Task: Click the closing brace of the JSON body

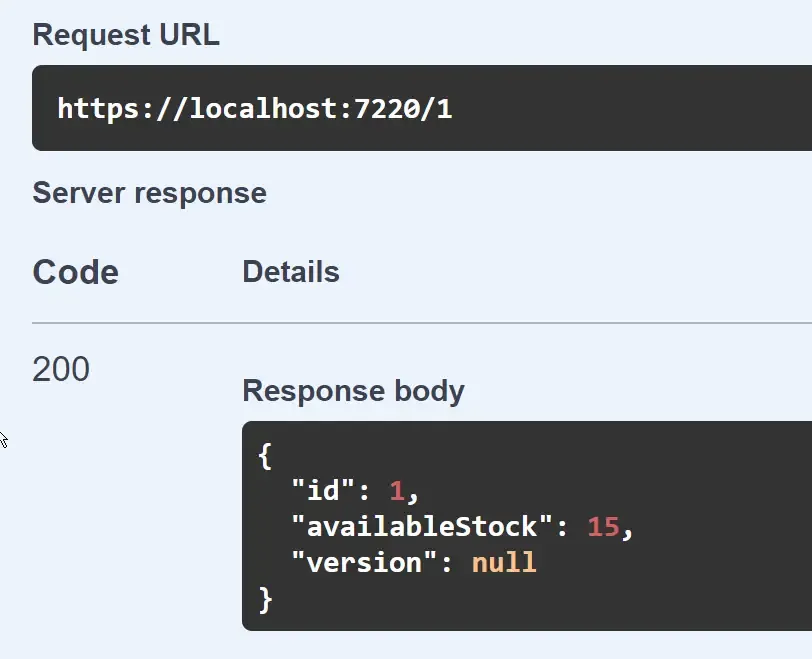Action: [263, 599]
